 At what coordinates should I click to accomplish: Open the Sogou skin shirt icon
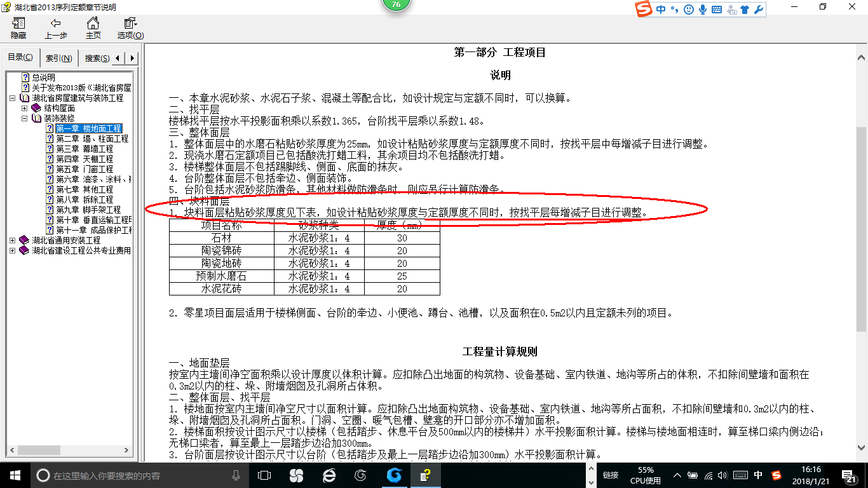click(x=745, y=10)
